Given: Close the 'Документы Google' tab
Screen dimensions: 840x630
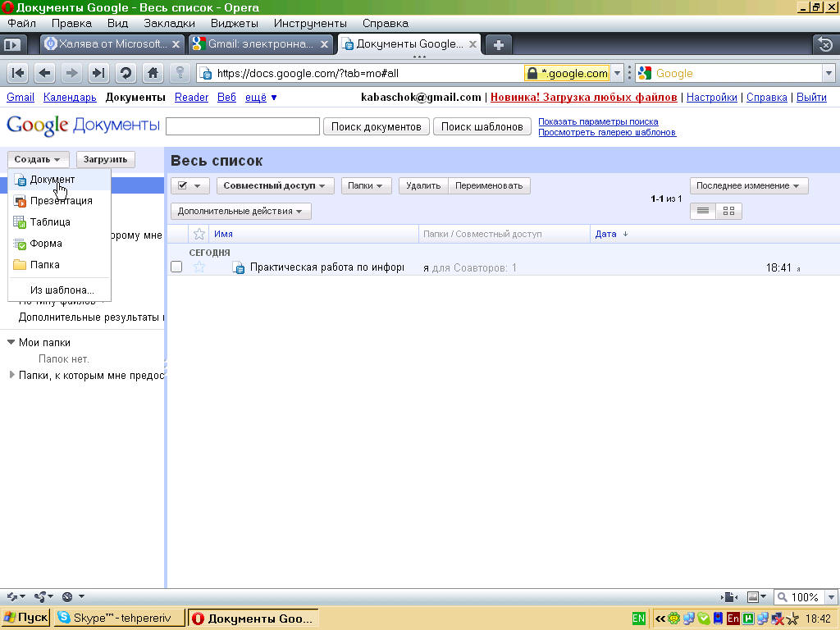Looking at the screenshot, I should 472,44.
